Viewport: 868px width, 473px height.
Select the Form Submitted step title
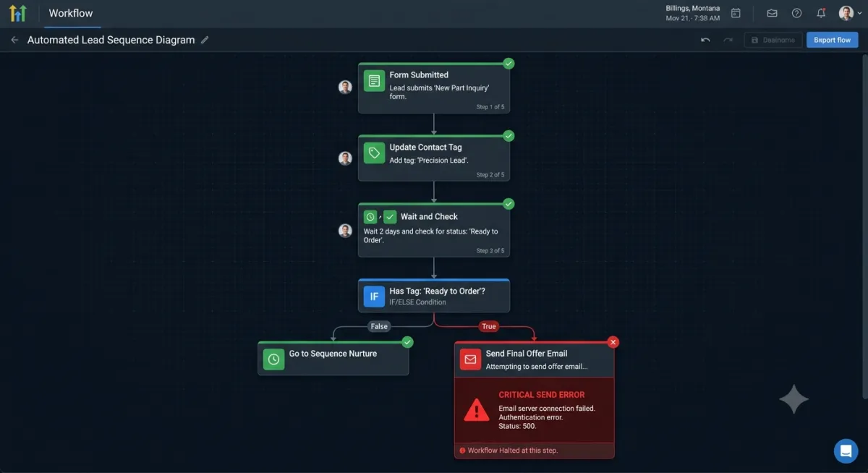pos(419,75)
